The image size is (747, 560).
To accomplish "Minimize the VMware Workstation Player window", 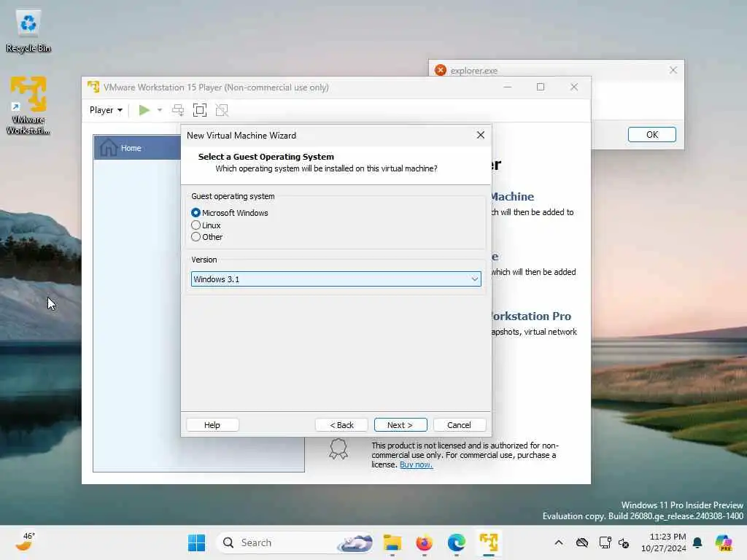I will (x=508, y=87).
